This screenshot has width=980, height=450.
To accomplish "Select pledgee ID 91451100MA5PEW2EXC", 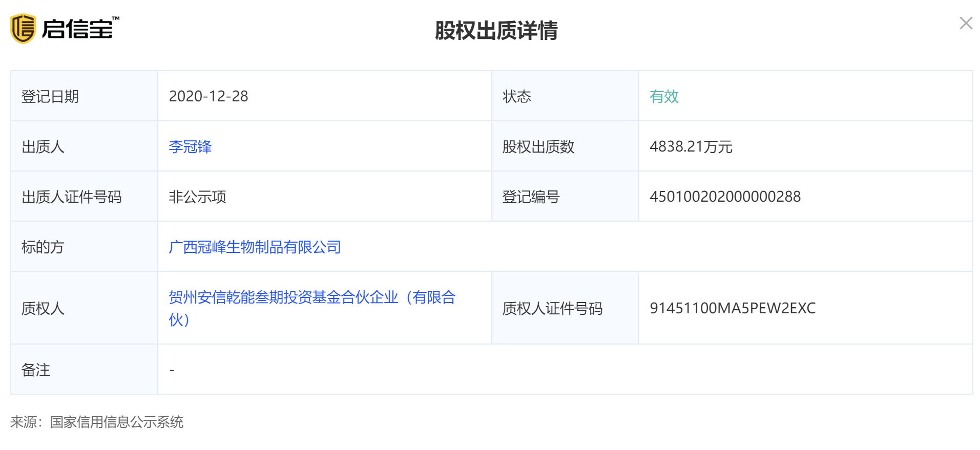I will 733,308.
